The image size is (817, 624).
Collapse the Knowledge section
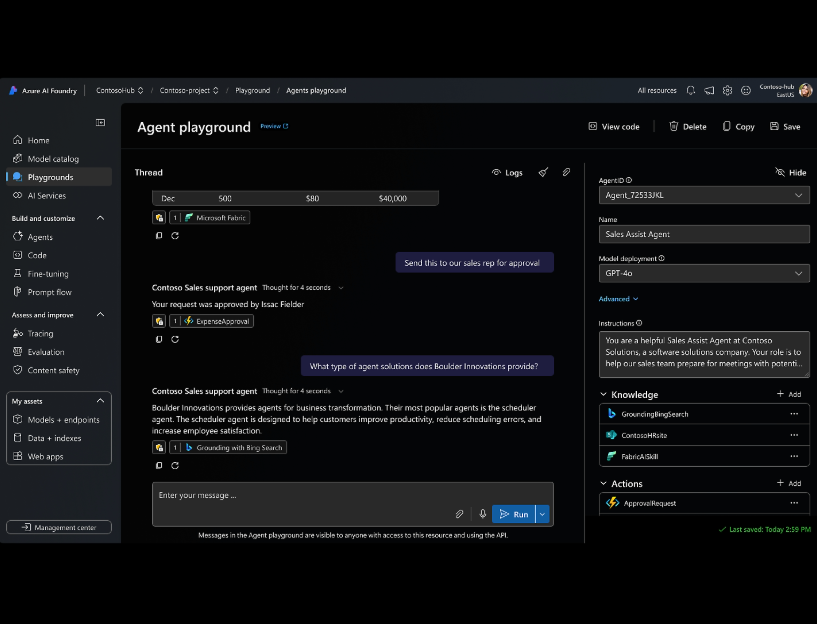[603, 394]
